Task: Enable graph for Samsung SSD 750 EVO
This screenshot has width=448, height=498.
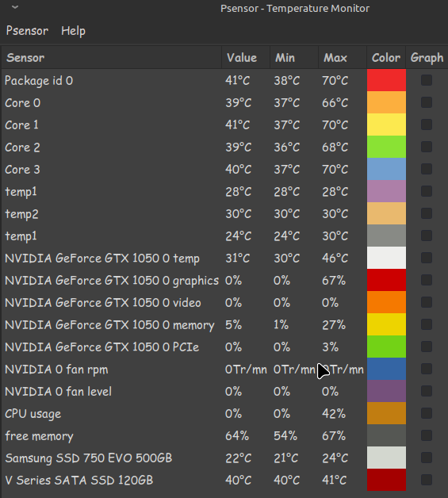Action: click(x=427, y=458)
